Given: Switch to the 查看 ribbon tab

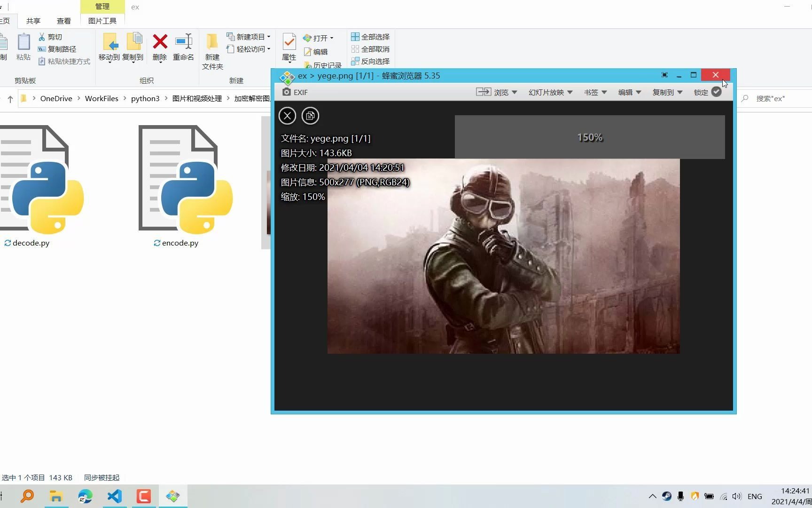Looking at the screenshot, I should [64, 21].
